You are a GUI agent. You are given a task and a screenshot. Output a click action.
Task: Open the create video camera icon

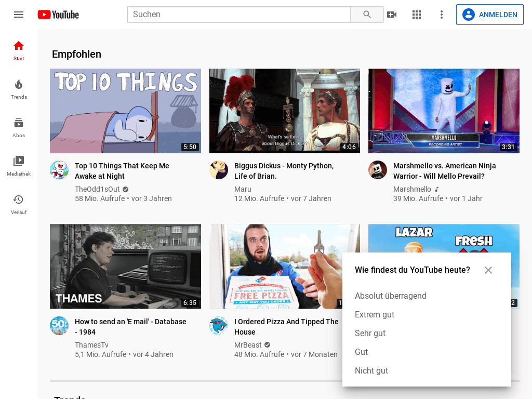coord(392,15)
